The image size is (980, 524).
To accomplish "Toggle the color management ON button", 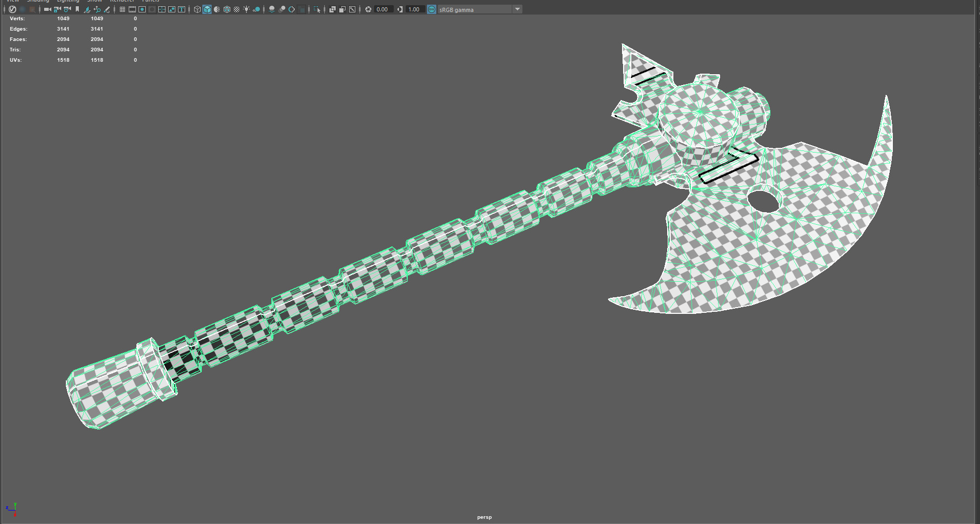I will coord(432,9).
